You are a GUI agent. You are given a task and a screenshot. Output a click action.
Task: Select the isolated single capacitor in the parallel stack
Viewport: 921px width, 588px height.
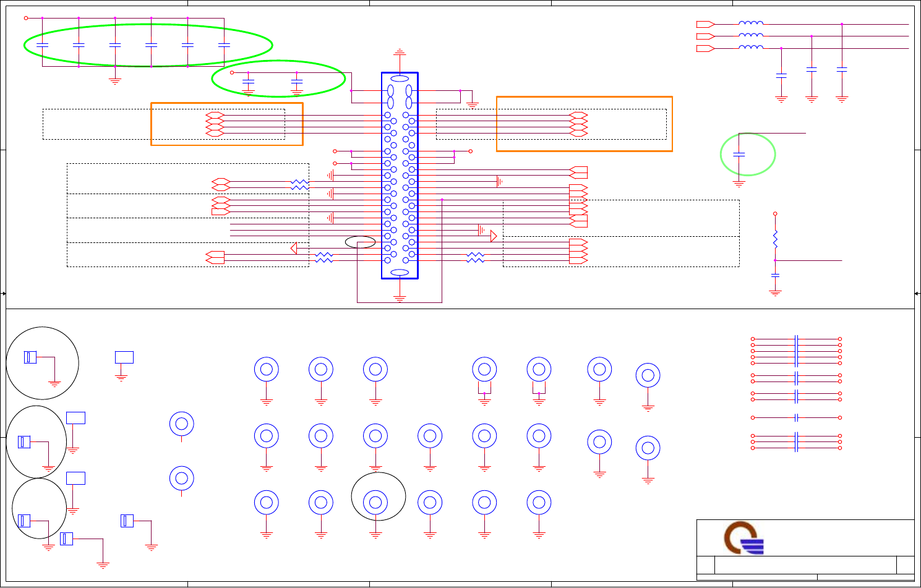pos(797,417)
